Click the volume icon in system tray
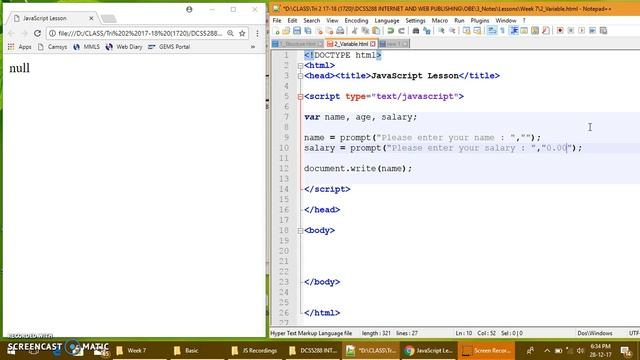The height and width of the screenshot is (360, 640). tap(580, 351)
